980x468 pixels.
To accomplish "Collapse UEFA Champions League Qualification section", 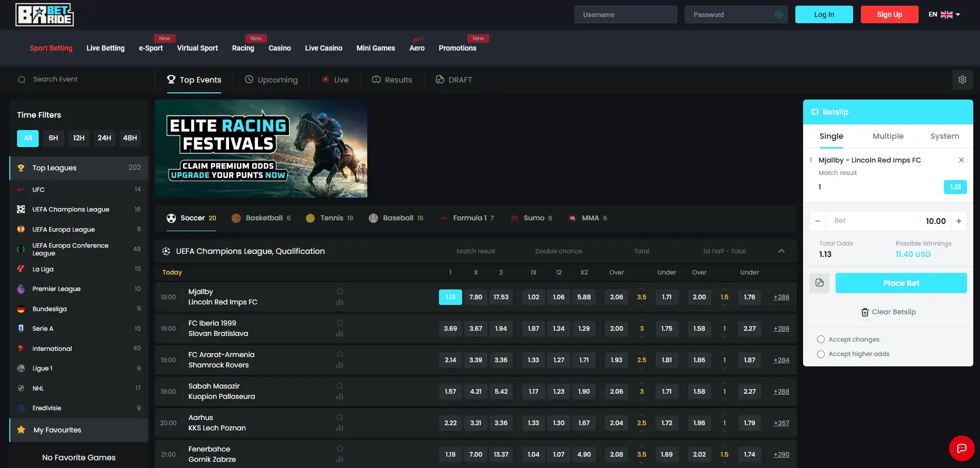I will click(x=781, y=251).
